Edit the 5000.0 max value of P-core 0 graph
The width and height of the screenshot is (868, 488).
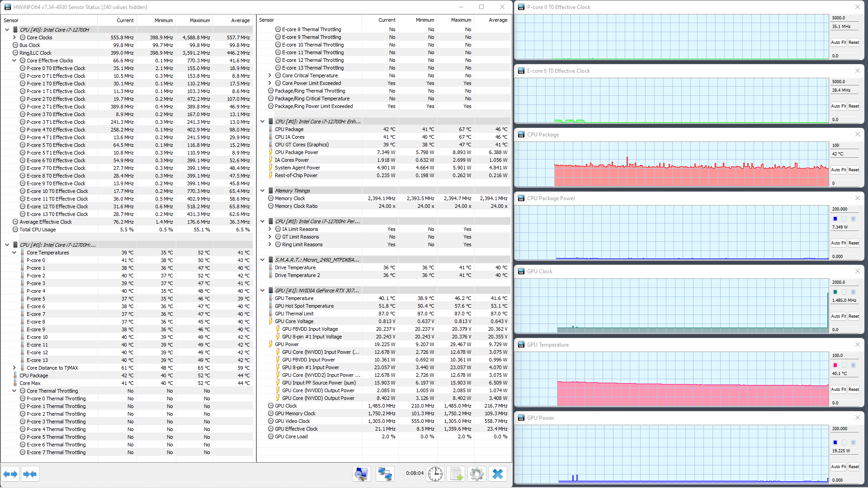(x=844, y=18)
